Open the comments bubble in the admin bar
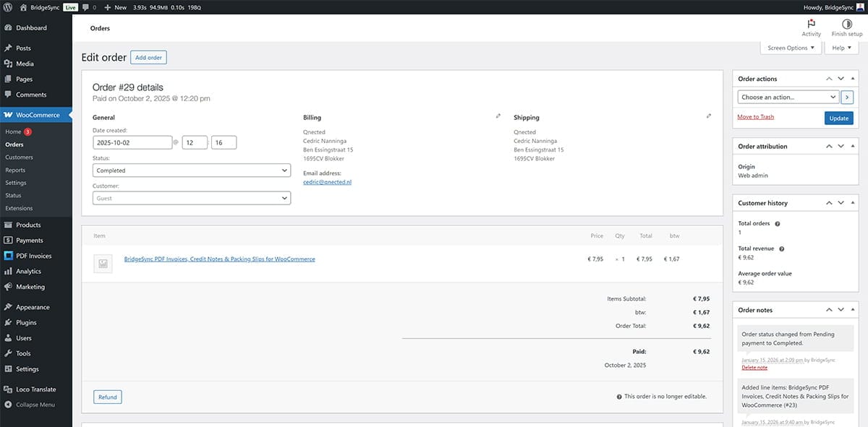Viewport: 868px width, 427px height. pos(86,7)
